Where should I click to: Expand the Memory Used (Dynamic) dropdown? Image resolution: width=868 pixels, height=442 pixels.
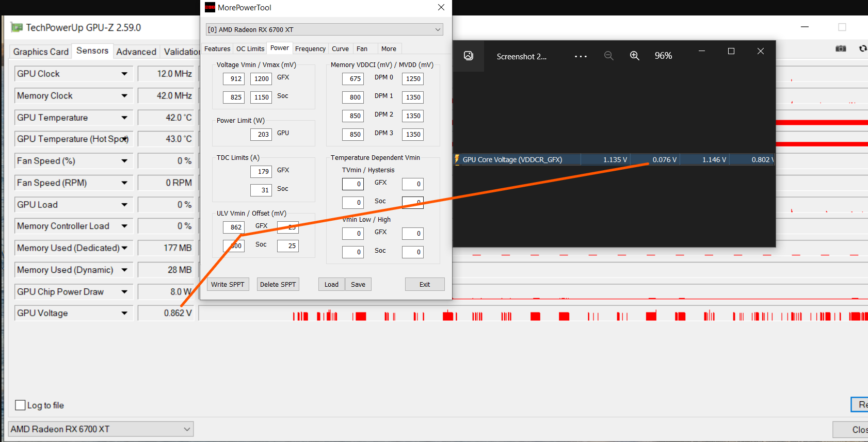pyautogui.click(x=124, y=270)
